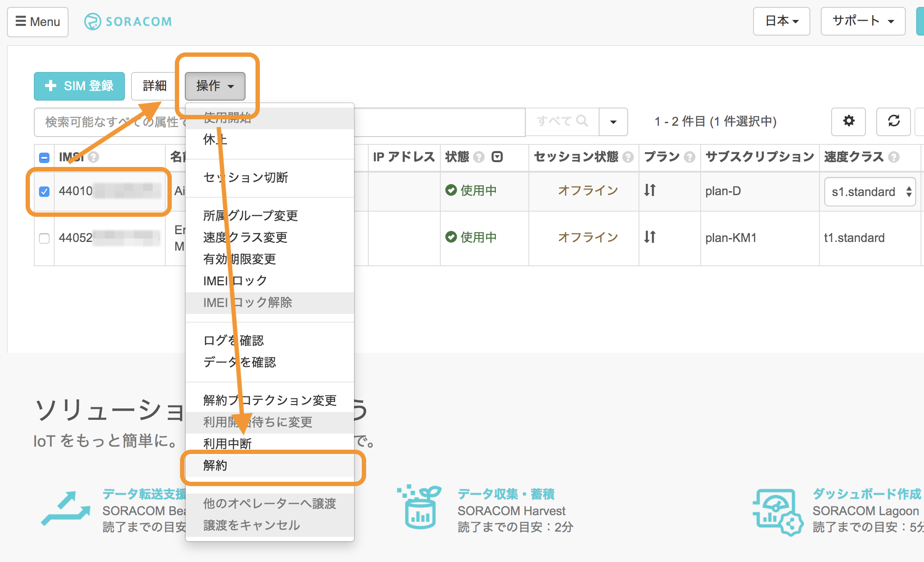Open the search filter caret dropdown

[613, 122]
